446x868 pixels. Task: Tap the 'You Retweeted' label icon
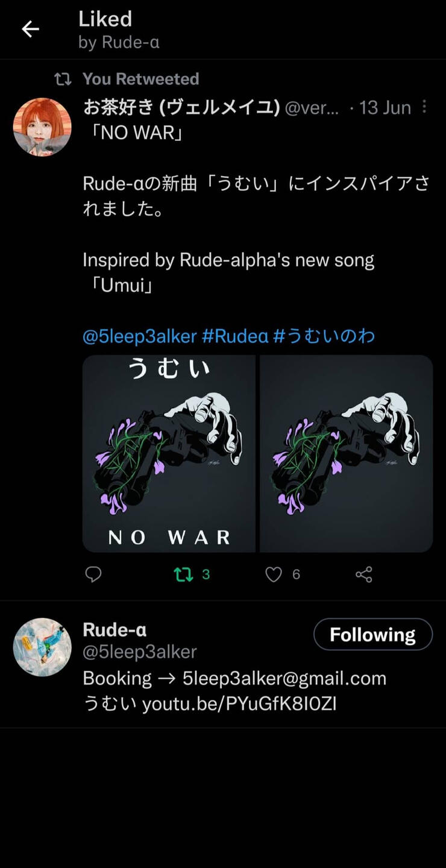63,79
